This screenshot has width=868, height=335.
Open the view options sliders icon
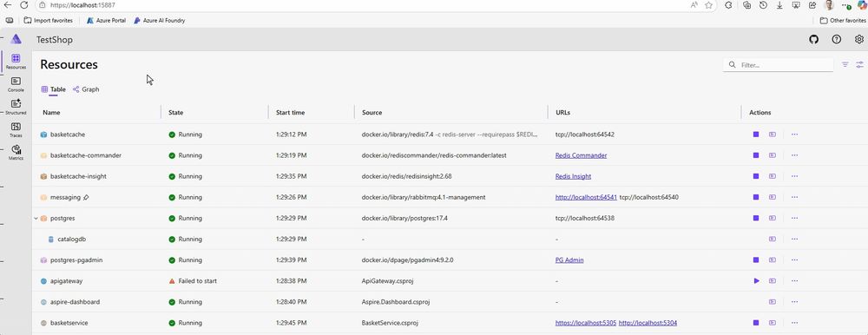click(x=859, y=65)
